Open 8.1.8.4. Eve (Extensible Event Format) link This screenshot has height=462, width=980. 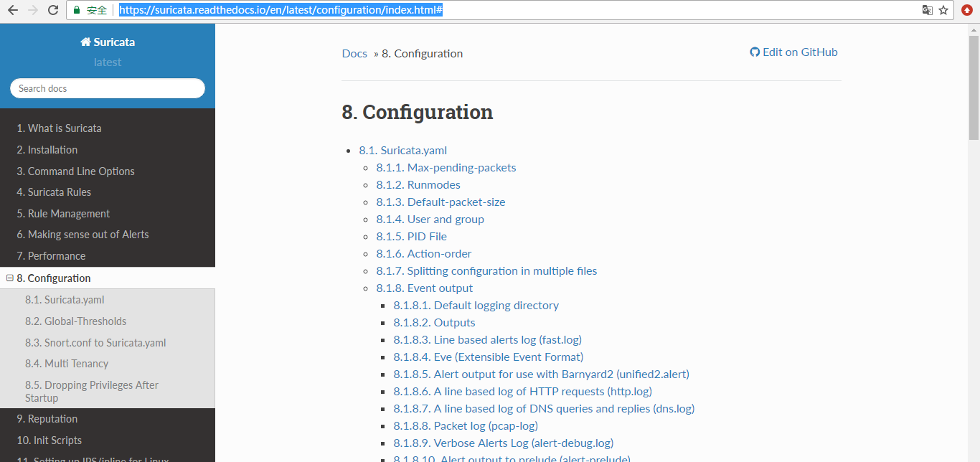[x=489, y=357]
